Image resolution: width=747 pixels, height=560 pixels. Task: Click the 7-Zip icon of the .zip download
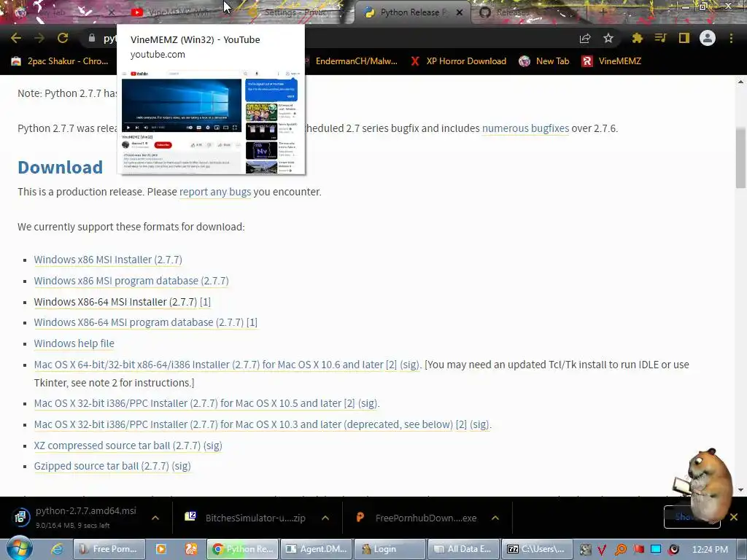pyautogui.click(x=190, y=517)
